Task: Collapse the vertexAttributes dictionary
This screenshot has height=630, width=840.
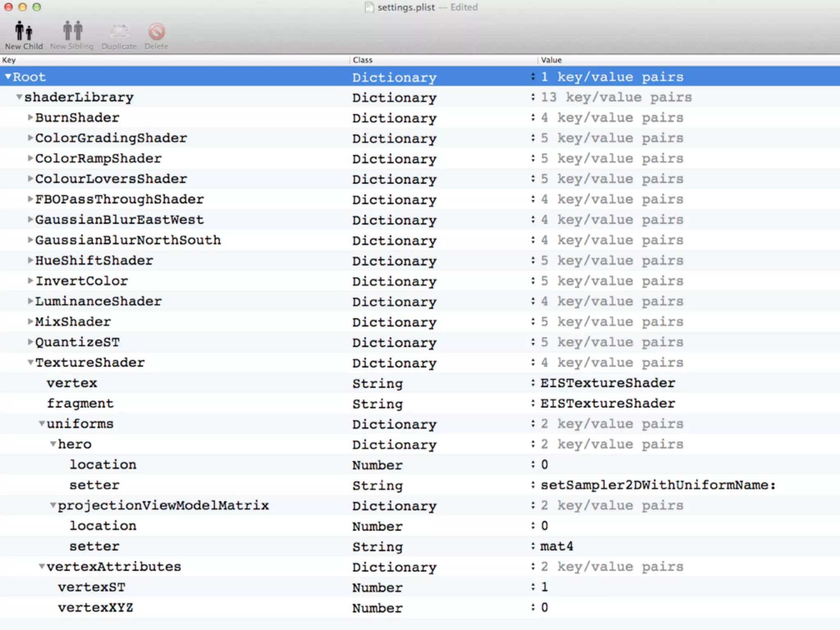Action: click(x=41, y=567)
